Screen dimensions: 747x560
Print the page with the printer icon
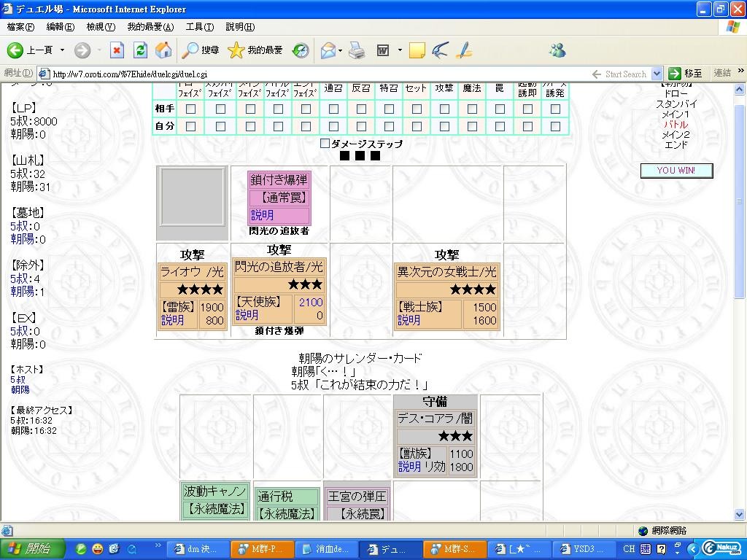click(x=357, y=50)
